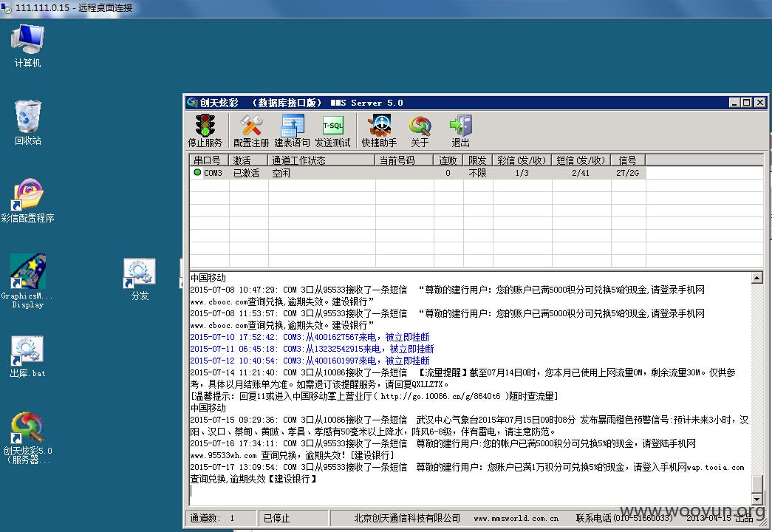
Task: Click the 27/2G signal cell
Action: point(628,173)
